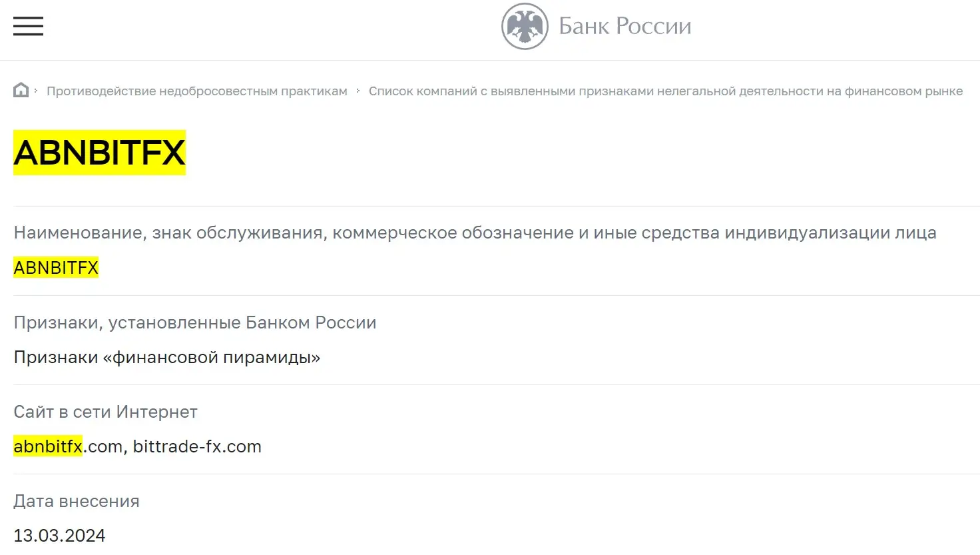Click the "Признаки, установленные Банком России" heading
Image resolution: width=980 pixels, height=555 pixels.
pyautogui.click(x=195, y=322)
